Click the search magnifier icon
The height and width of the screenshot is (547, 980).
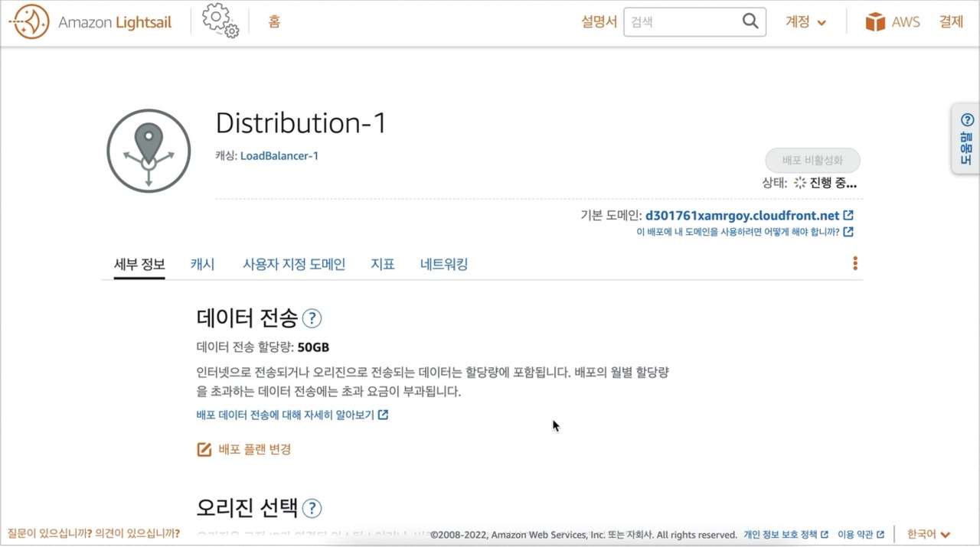click(x=750, y=21)
